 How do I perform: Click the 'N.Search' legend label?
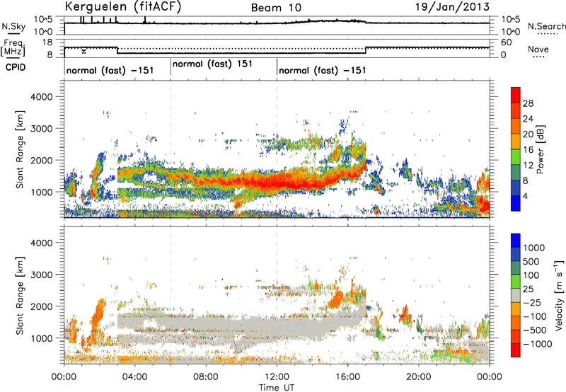tap(546, 26)
